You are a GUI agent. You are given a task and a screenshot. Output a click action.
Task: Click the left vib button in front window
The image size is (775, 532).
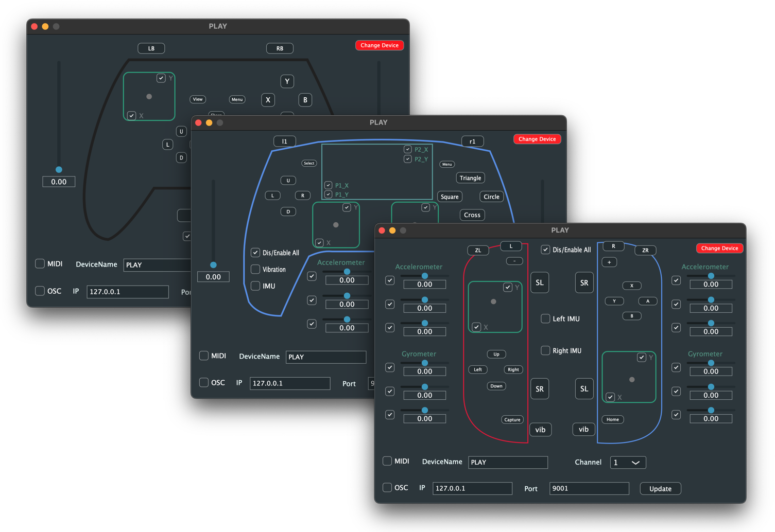[540, 430]
